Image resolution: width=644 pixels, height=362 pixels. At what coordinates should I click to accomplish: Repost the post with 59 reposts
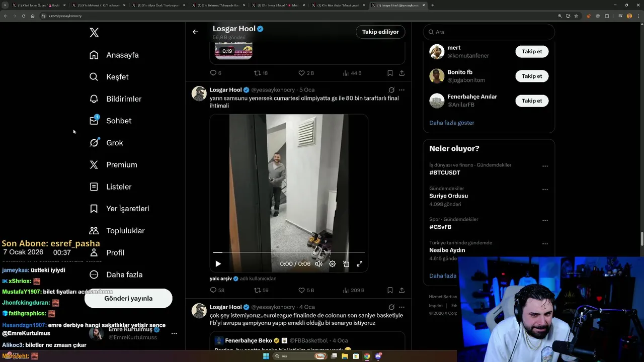tap(261, 290)
